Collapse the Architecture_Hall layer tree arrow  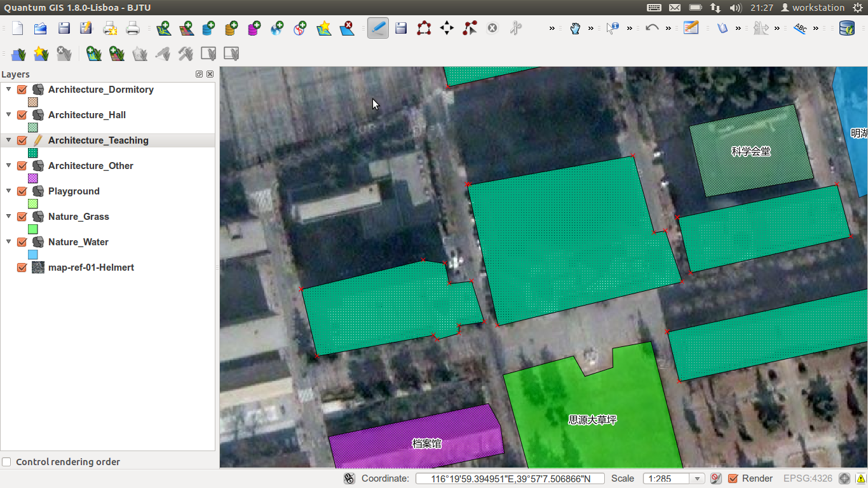[x=8, y=114]
